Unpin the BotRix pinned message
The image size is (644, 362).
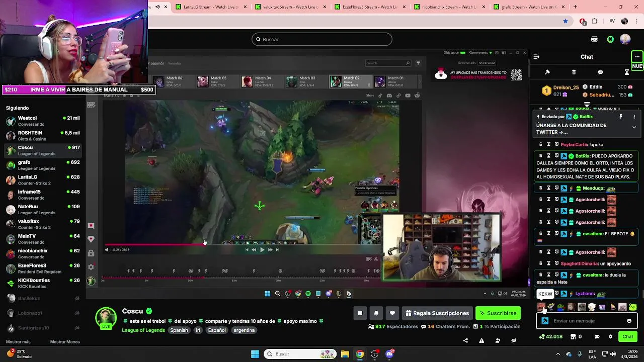click(621, 117)
